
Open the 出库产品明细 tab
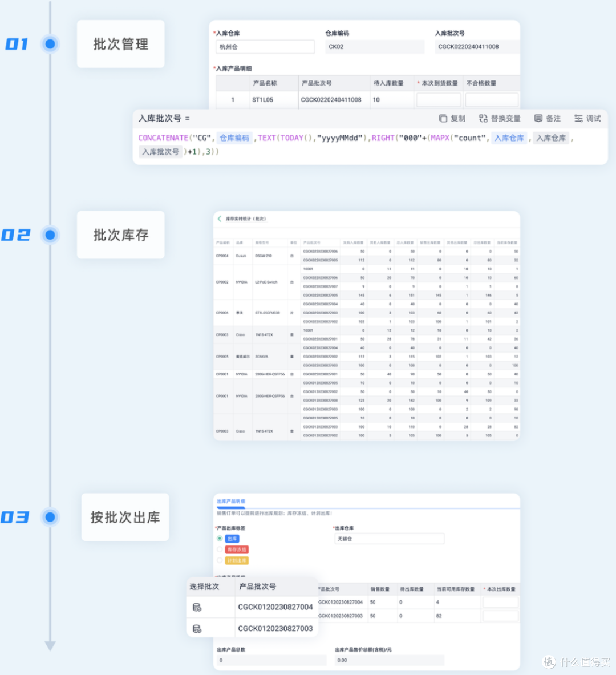coord(231,501)
